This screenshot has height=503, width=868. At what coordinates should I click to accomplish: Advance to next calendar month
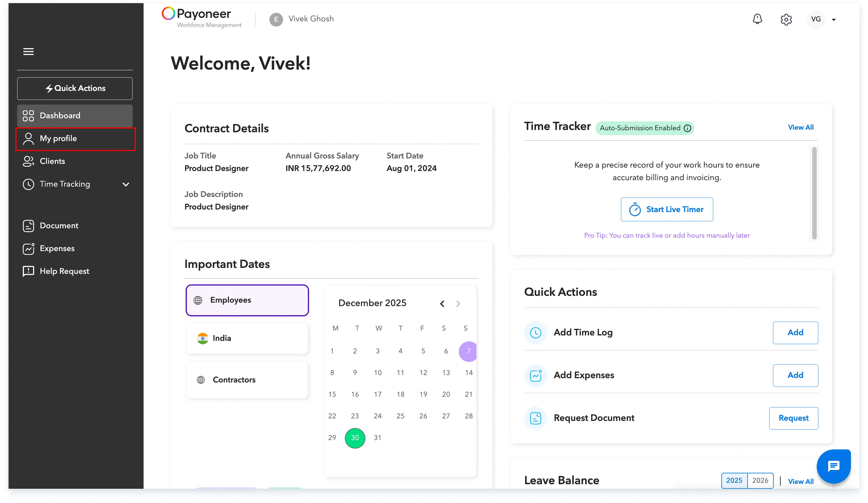click(458, 304)
